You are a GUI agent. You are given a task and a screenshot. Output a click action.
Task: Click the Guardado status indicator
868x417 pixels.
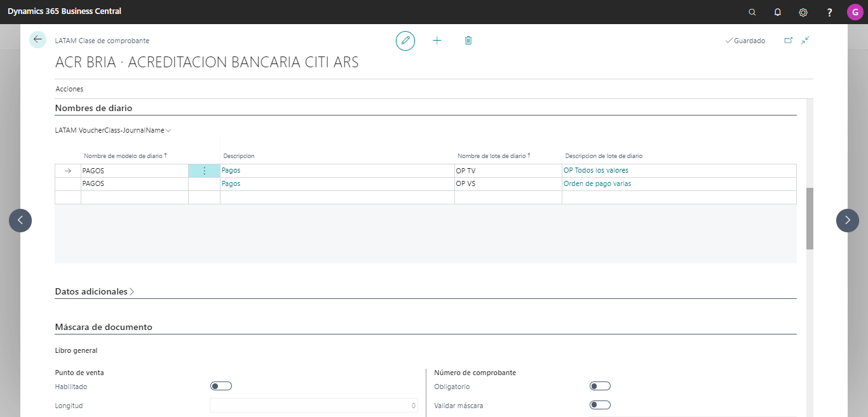(745, 41)
